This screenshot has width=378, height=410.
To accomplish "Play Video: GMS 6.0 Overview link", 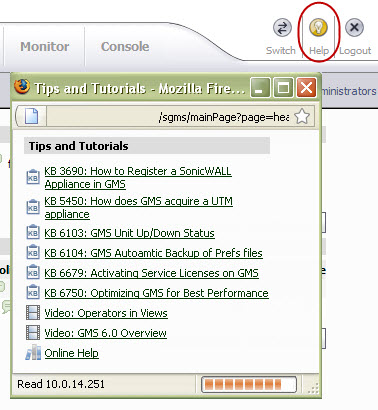I will point(105,333).
